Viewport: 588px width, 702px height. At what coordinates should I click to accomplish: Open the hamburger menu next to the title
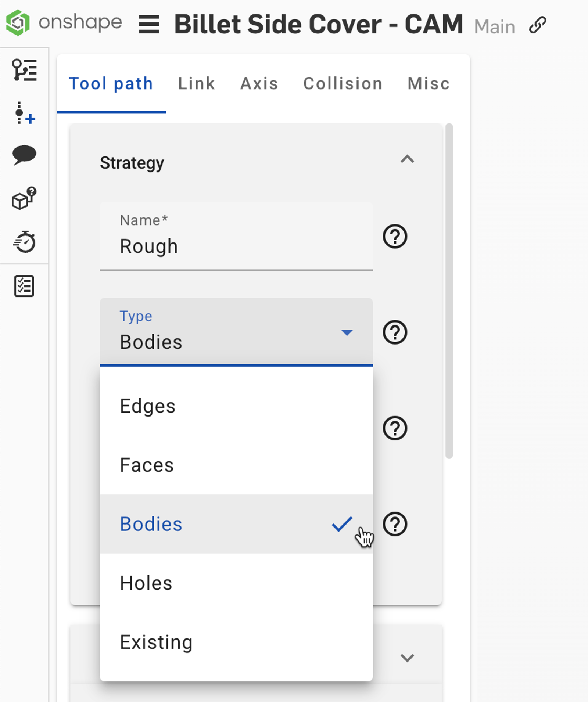[x=149, y=24]
